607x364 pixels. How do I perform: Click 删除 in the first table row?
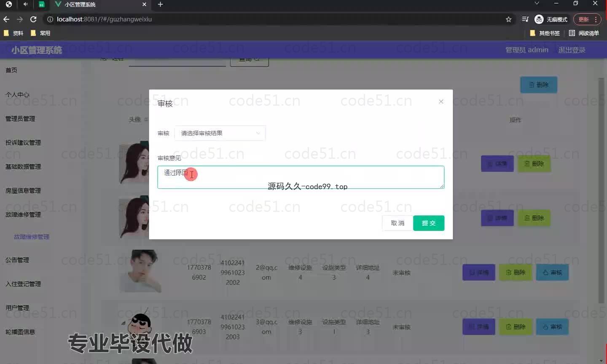[534, 163]
